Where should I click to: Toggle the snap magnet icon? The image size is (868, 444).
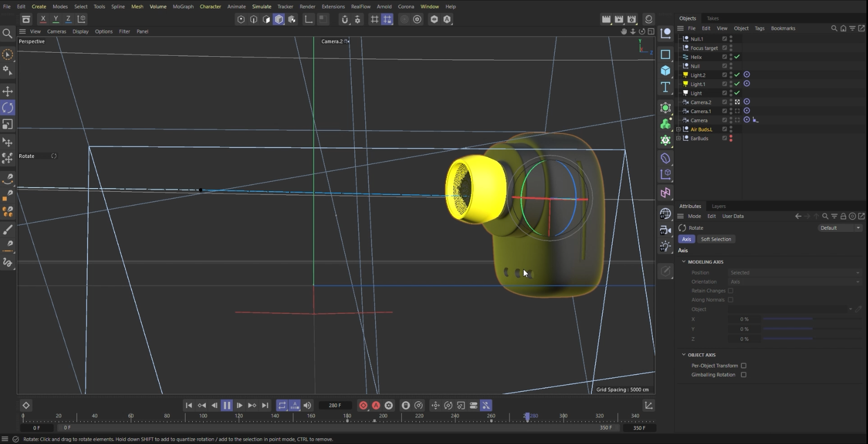pyautogui.click(x=344, y=19)
